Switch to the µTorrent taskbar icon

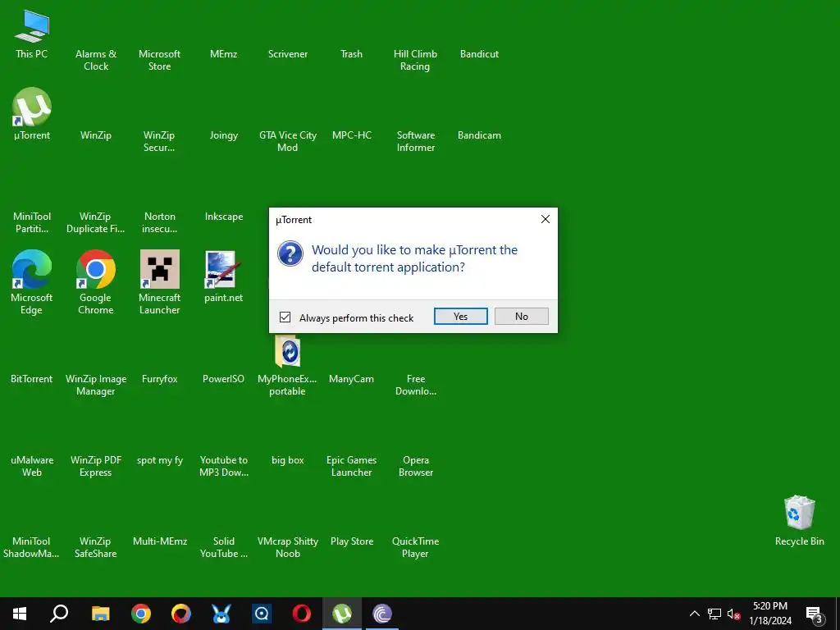[x=342, y=614]
